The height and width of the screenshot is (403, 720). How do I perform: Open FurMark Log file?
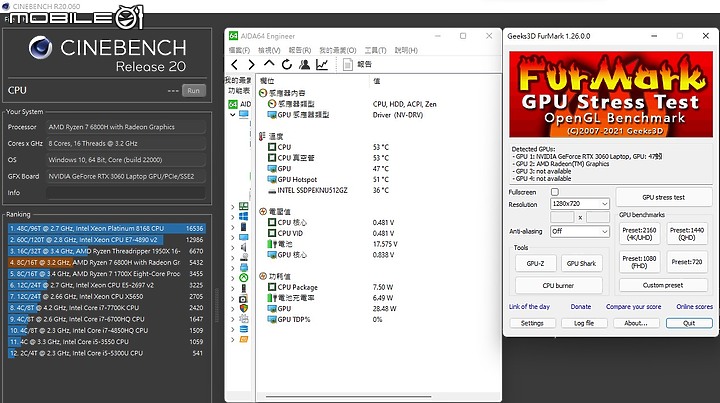pos(584,323)
